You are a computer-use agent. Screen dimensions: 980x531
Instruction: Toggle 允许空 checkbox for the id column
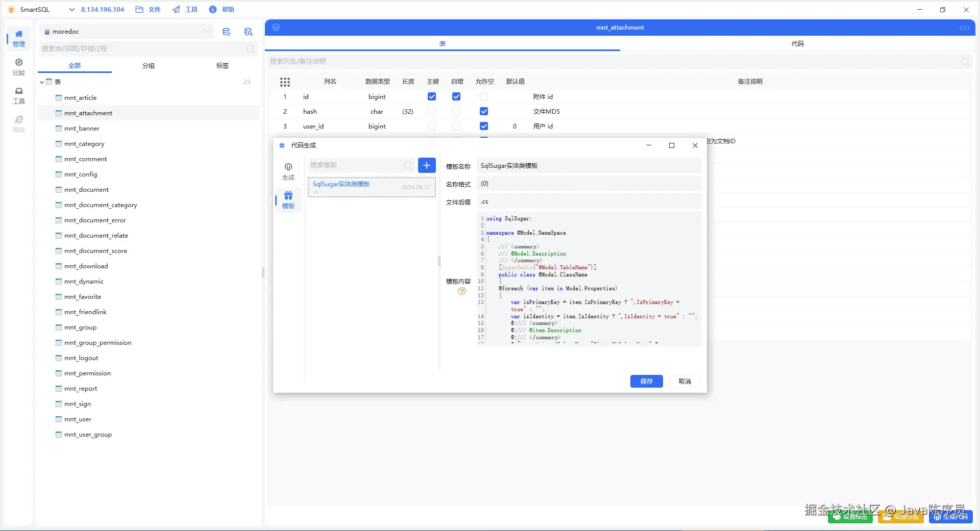(x=484, y=96)
